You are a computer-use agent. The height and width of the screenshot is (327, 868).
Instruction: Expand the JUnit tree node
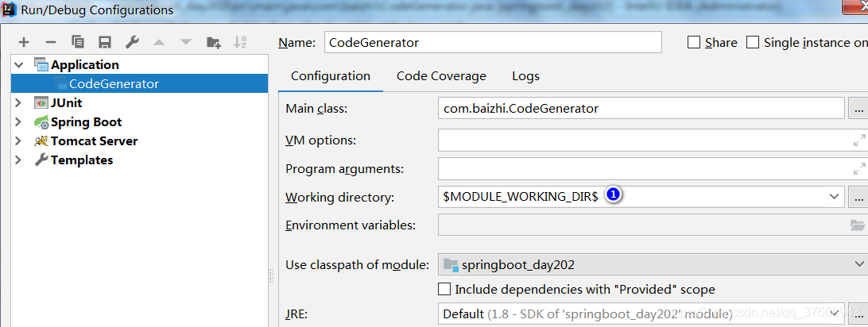(19, 102)
